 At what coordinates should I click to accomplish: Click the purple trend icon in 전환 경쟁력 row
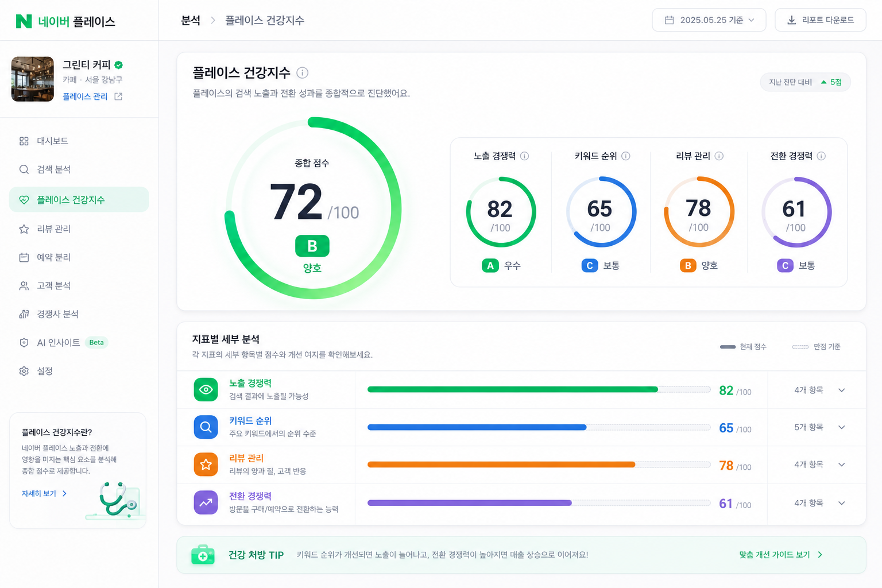206,502
